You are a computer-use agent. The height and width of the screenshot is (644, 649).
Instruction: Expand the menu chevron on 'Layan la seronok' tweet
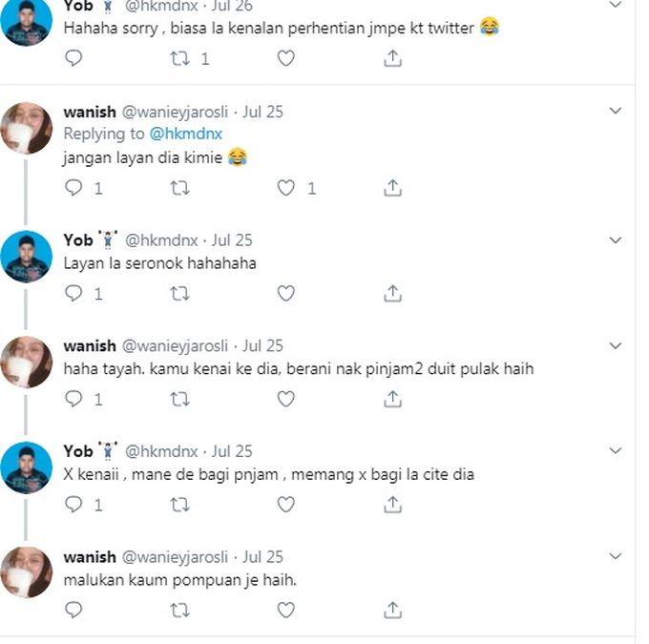pos(616,239)
